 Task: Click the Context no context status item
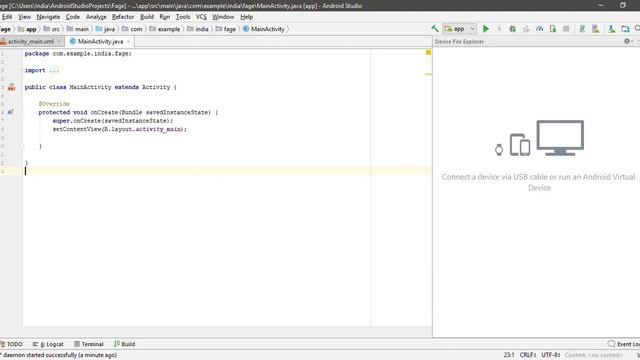[594, 355]
